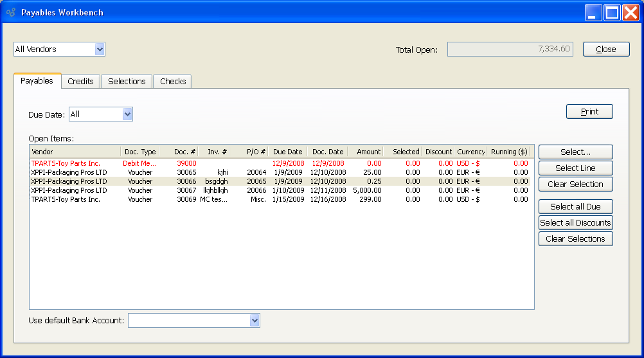
Task: Click the Select... button
Action: 575,152
